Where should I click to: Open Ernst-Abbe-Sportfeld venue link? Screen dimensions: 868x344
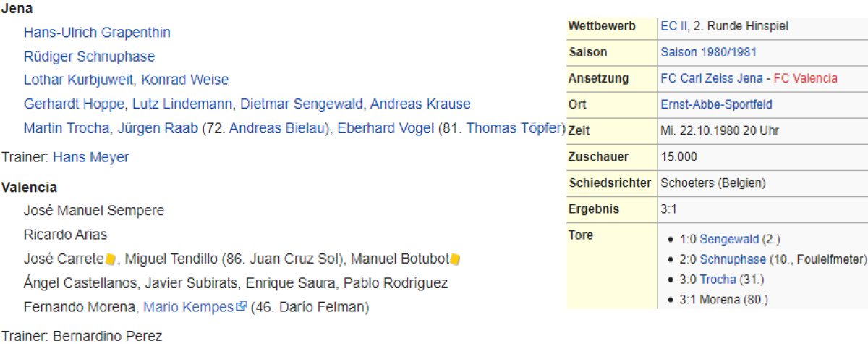tap(716, 104)
